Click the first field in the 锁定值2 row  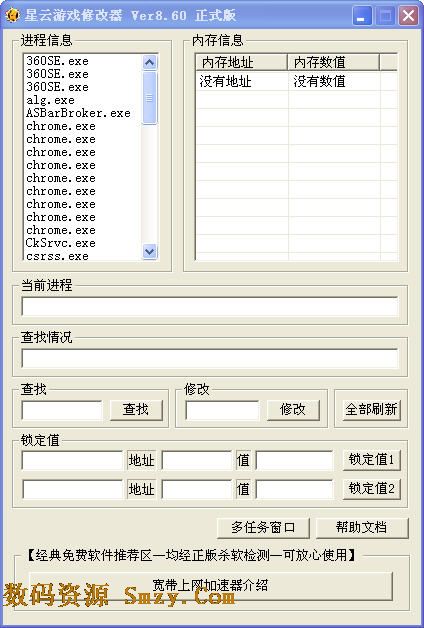pos(72,489)
